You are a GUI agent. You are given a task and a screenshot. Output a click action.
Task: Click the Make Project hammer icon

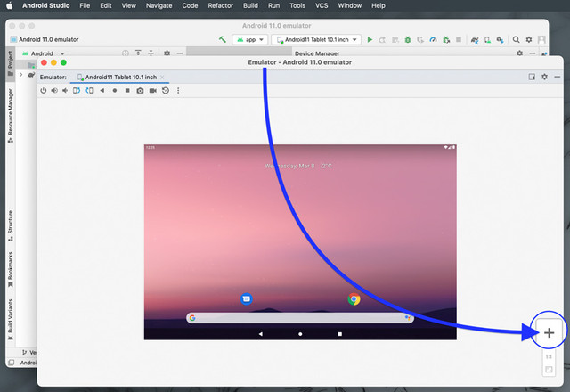point(223,39)
